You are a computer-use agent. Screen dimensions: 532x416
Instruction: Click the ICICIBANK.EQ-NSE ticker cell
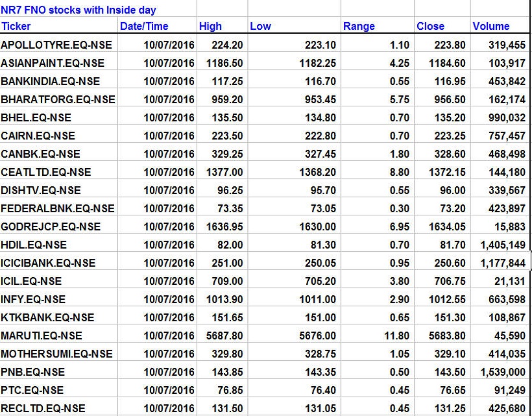point(48,263)
